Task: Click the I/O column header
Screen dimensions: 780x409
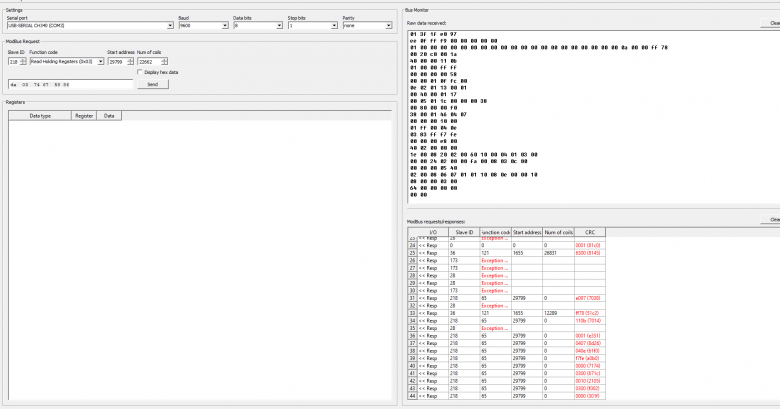Action: pos(433,232)
